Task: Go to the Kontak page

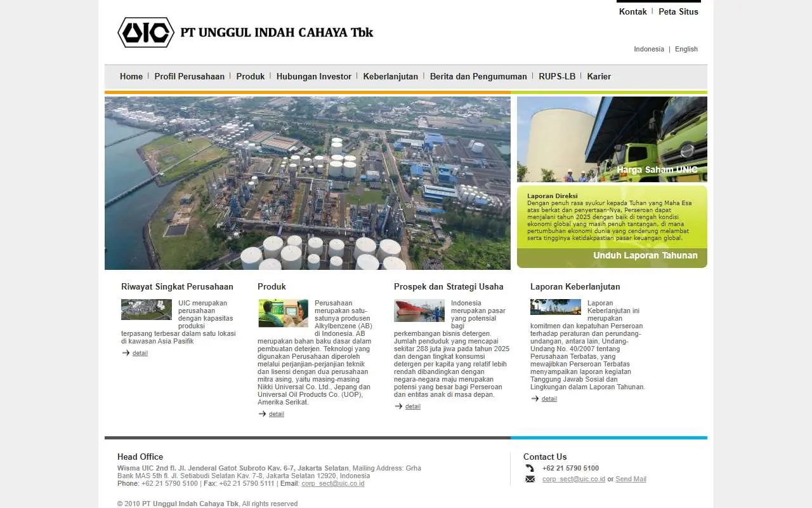Action: (x=633, y=11)
